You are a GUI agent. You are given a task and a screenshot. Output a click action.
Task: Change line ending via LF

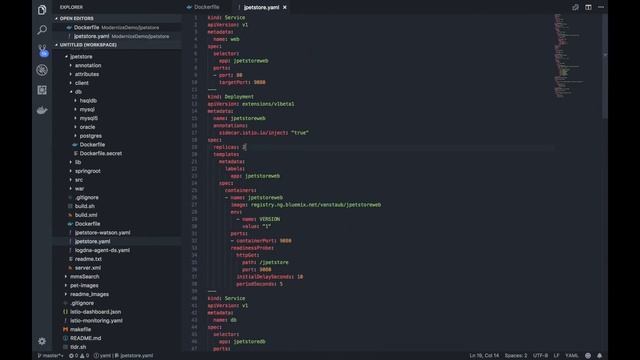coord(556,356)
